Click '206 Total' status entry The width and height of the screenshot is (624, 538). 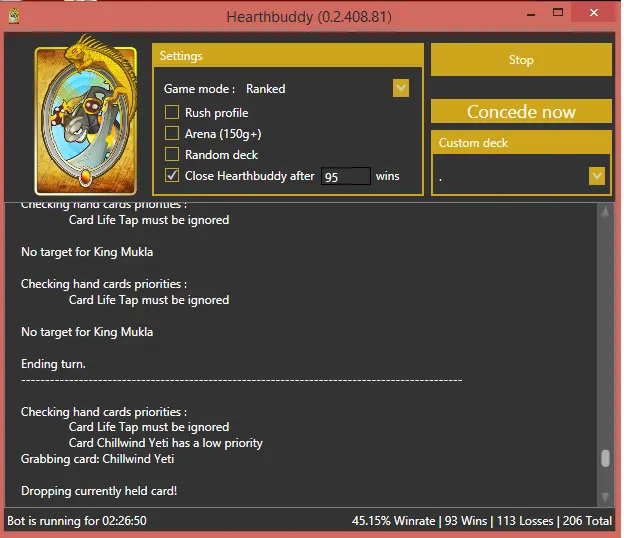tap(587, 520)
